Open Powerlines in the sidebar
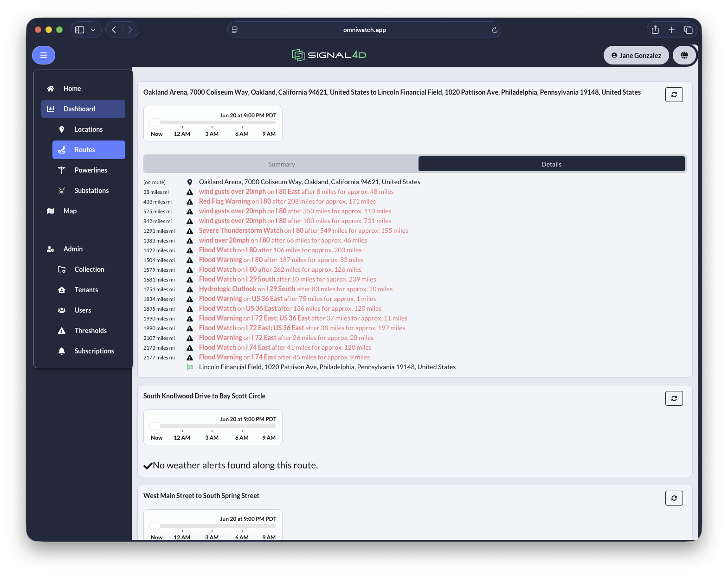The width and height of the screenshot is (728, 576). pos(89,170)
